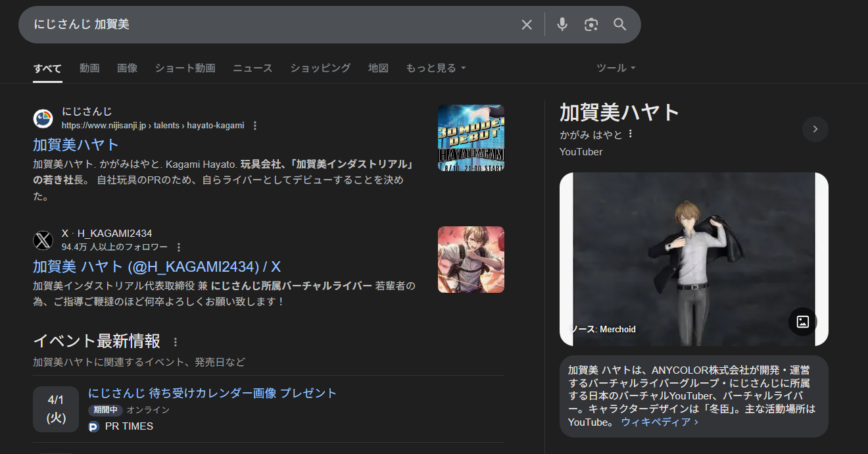Open the もっと見る dropdown
Viewport: 868px width, 454px height.
click(436, 68)
